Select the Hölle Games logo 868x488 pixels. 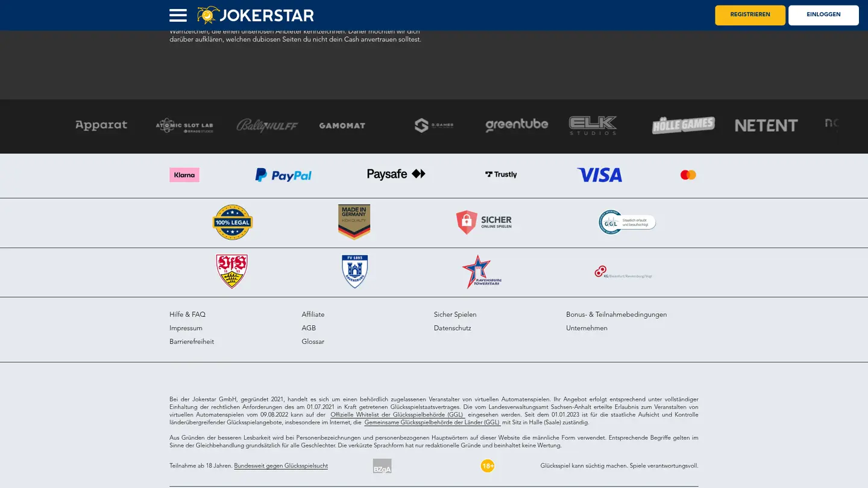(x=684, y=125)
